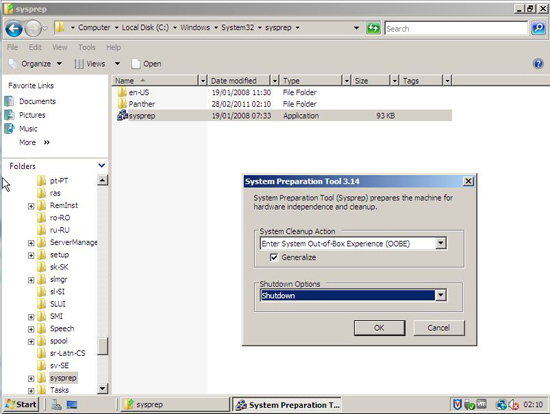This screenshot has width=550, height=414.
Task: Click Open in the toolbar
Action: point(146,64)
